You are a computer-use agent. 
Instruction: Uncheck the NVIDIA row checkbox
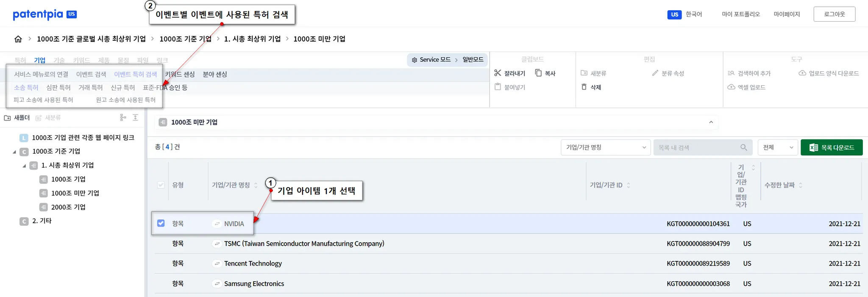tap(161, 223)
